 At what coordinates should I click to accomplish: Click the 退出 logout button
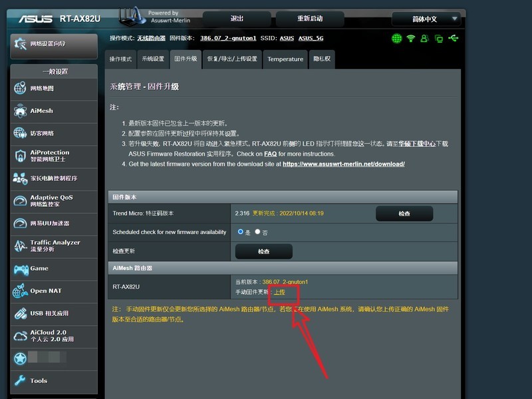coord(237,19)
